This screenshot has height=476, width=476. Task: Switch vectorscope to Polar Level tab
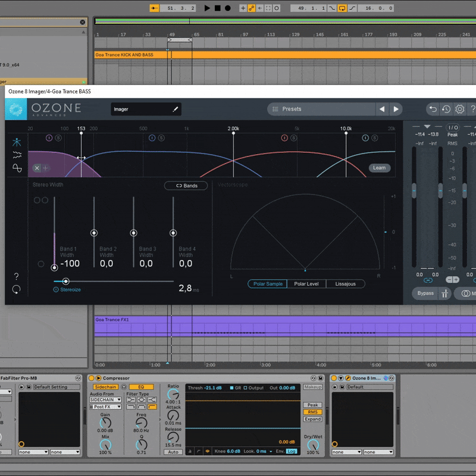(306, 284)
